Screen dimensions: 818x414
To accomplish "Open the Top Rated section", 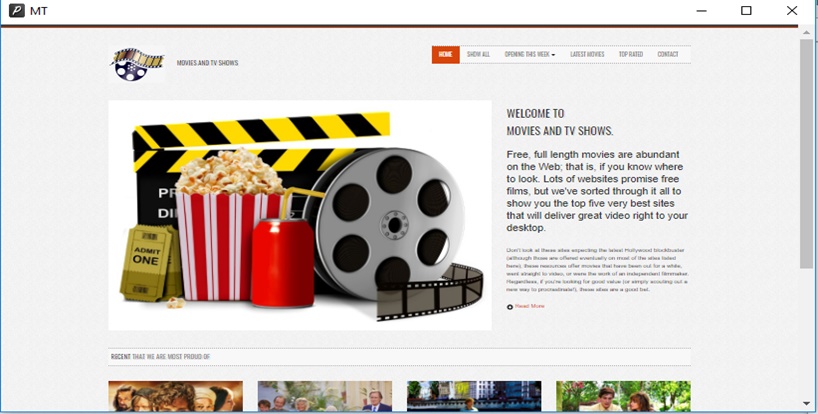I will tap(630, 54).
